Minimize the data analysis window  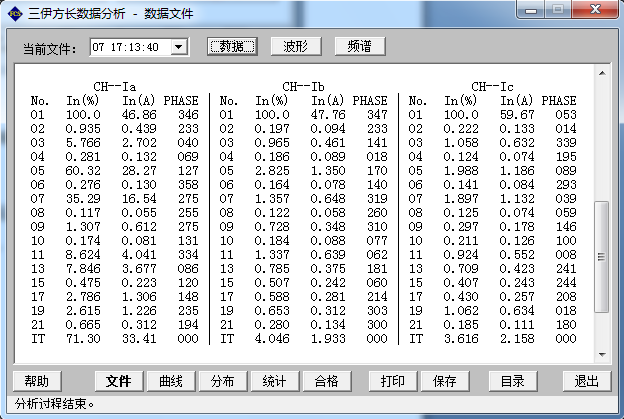click(531, 10)
